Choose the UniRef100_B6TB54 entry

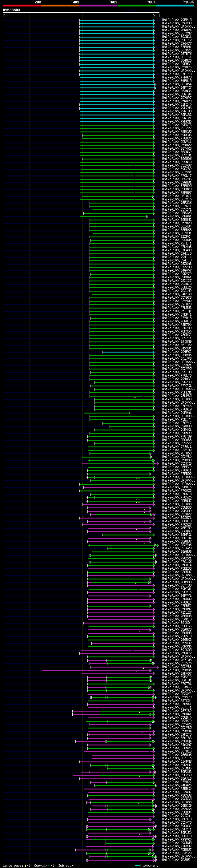pyautogui.click(x=177, y=84)
